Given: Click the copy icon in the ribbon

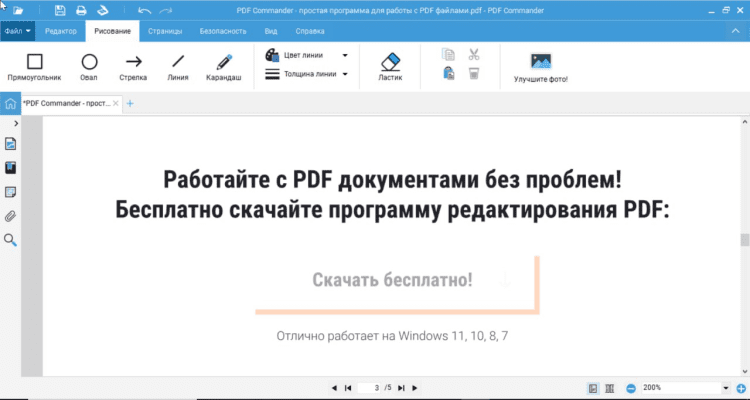Looking at the screenshot, I should [448, 55].
